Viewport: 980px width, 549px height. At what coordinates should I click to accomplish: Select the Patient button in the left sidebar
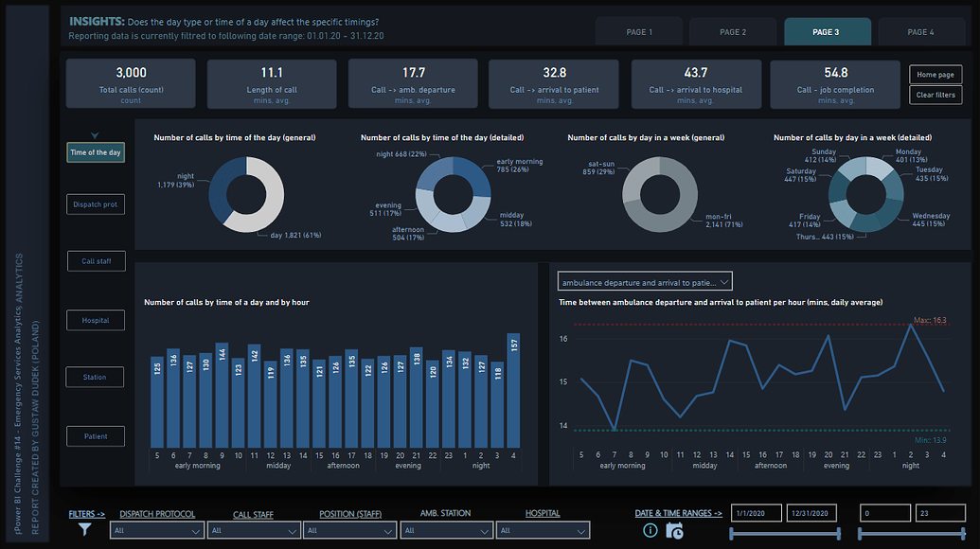[x=95, y=437]
